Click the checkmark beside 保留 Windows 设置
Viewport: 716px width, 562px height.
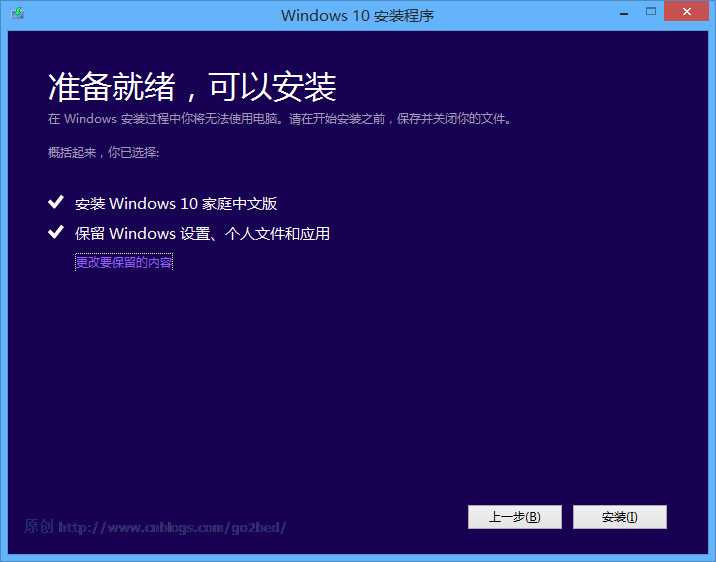pyautogui.click(x=56, y=232)
